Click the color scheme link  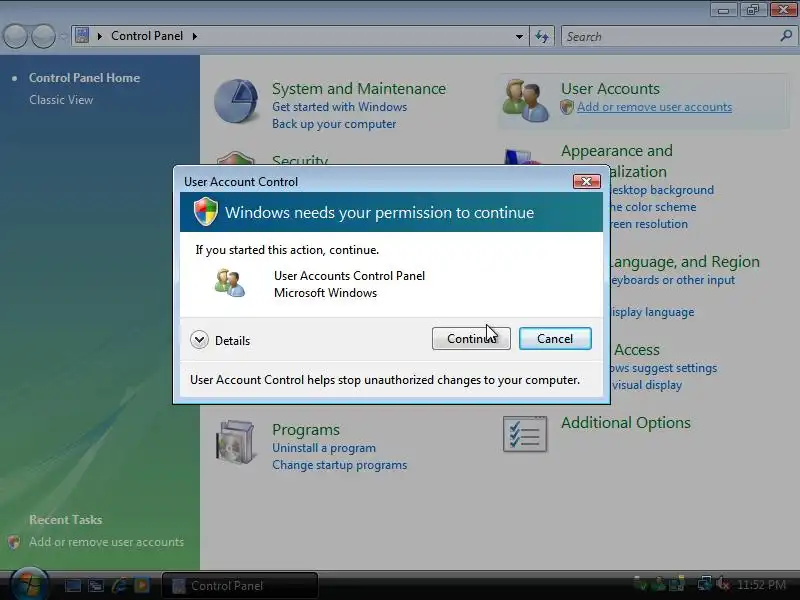tap(654, 207)
